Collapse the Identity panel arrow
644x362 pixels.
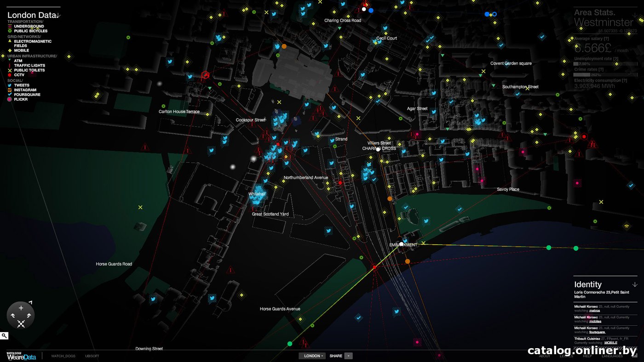(635, 284)
